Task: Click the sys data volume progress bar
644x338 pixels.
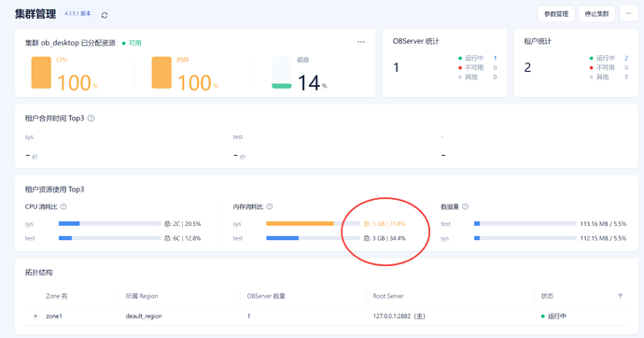Action: point(525,238)
